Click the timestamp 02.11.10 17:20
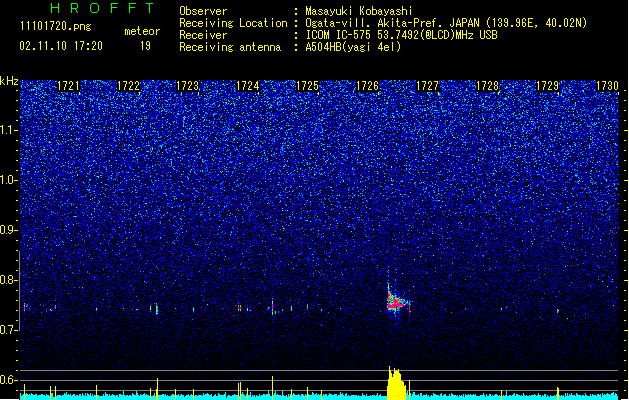Screen dimensions: 629x400 [x=61, y=46]
